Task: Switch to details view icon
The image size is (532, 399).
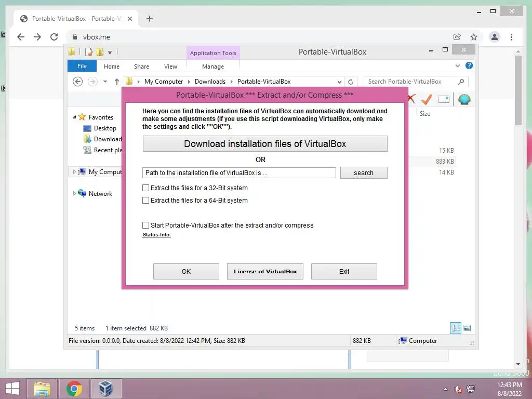Action: click(455, 328)
